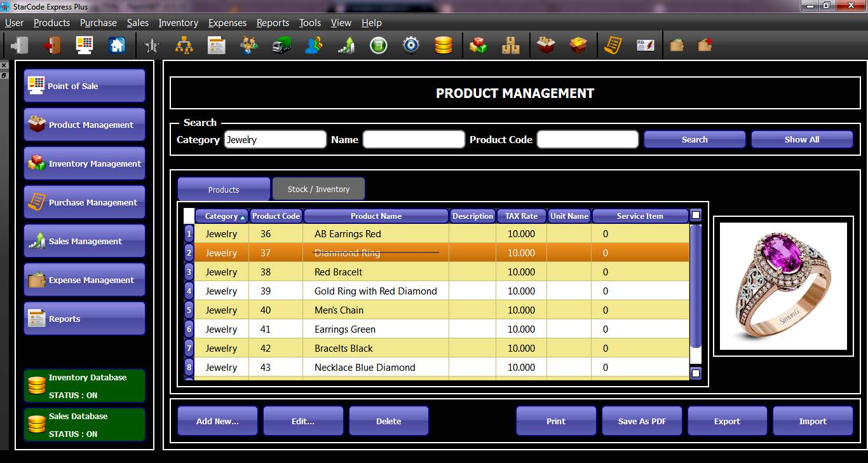
Task: Click the colored cubes inventory toolbar icon
Action: click(x=478, y=45)
